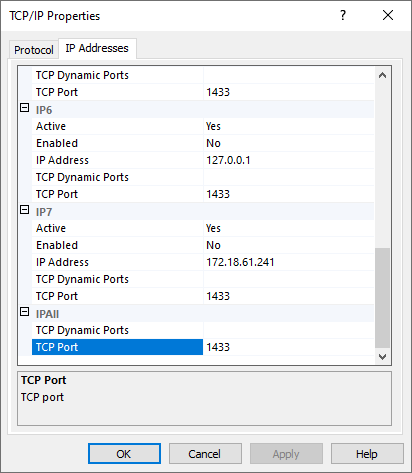Switch to the Protocol tab

pyautogui.click(x=34, y=50)
